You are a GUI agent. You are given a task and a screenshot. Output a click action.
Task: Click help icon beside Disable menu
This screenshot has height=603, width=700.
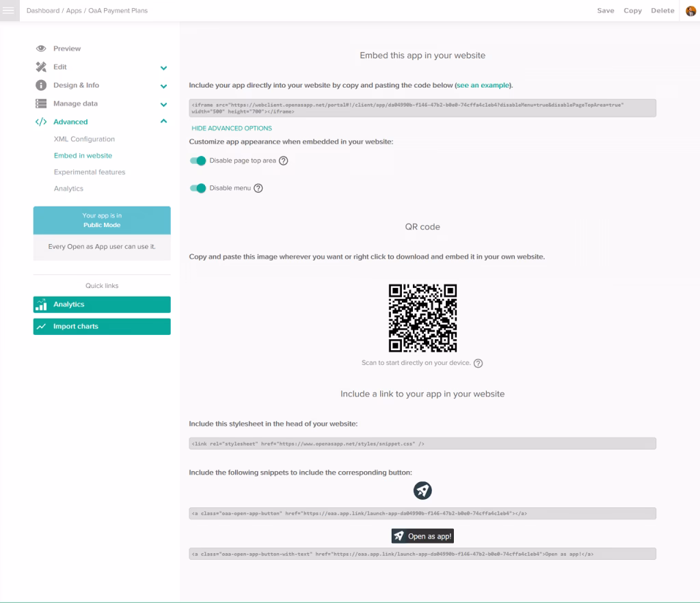[x=258, y=189]
